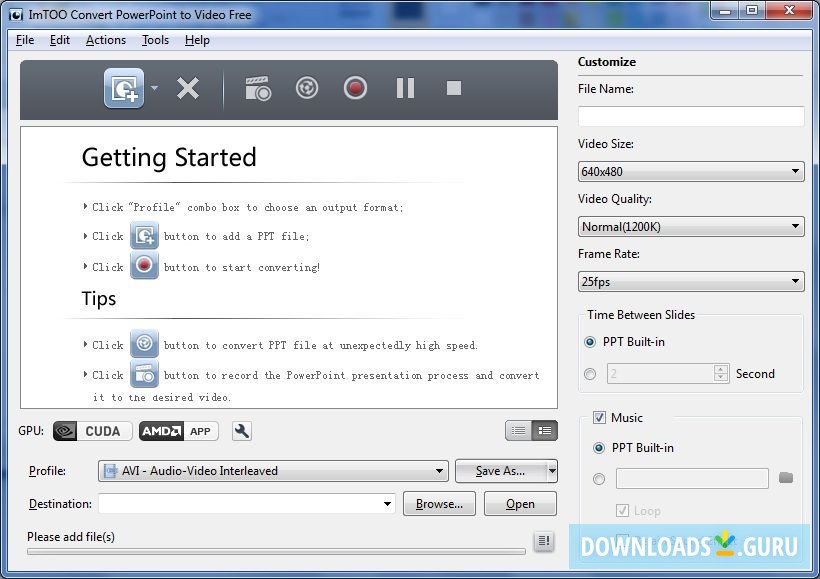This screenshot has height=579, width=820.
Task: Open the Profile combo box
Action: [273, 471]
